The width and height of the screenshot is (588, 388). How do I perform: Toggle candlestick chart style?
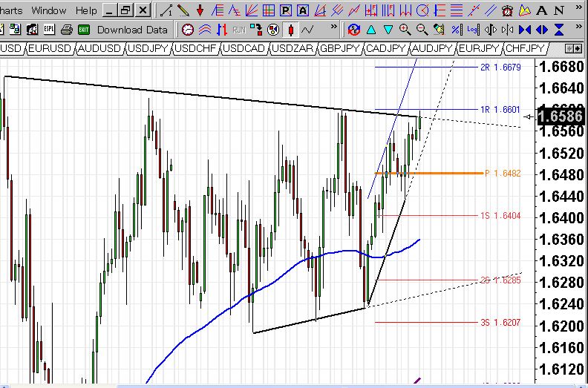(290, 29)
